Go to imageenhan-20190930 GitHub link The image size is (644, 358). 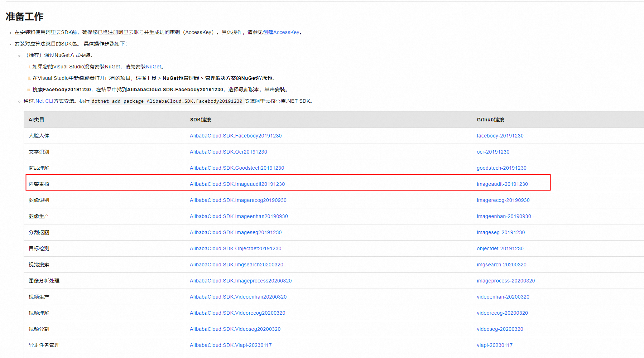[504, 216]
